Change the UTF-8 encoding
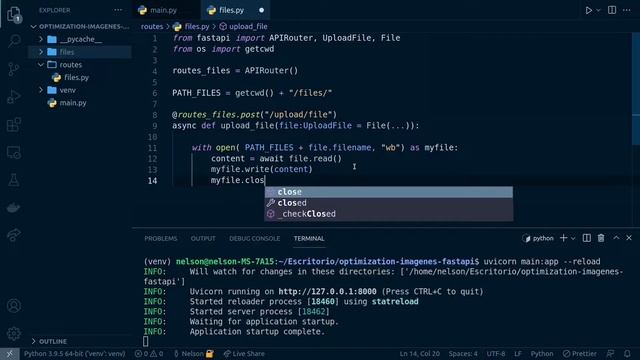The image size is (640, 360). pyautogui.click(x=496, y=354)
